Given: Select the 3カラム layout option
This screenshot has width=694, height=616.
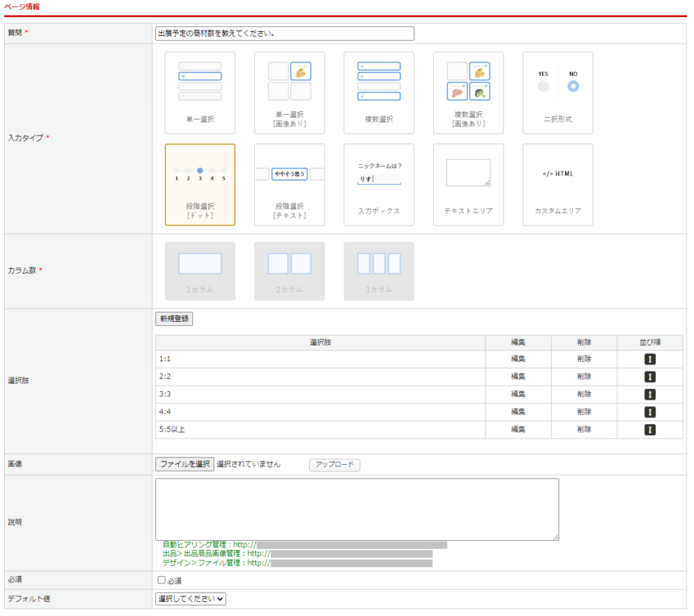Looking at the screenshot, I should pos(379,271).
